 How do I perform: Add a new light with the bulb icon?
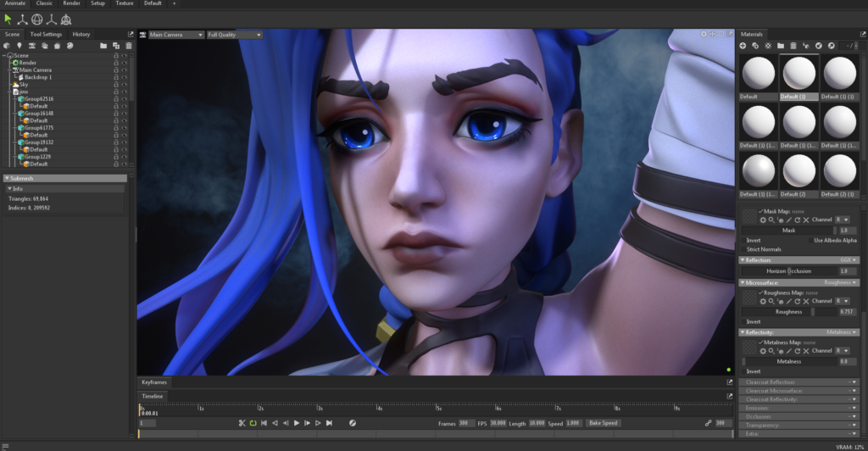19,45
